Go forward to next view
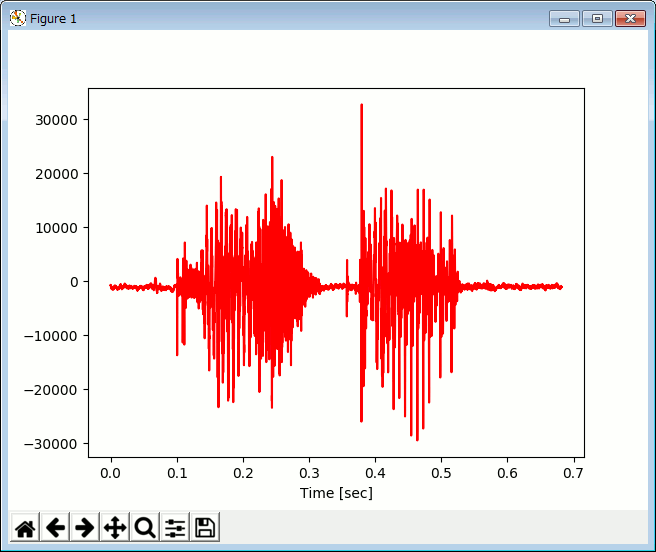656x552 pixels. point(85,527)
